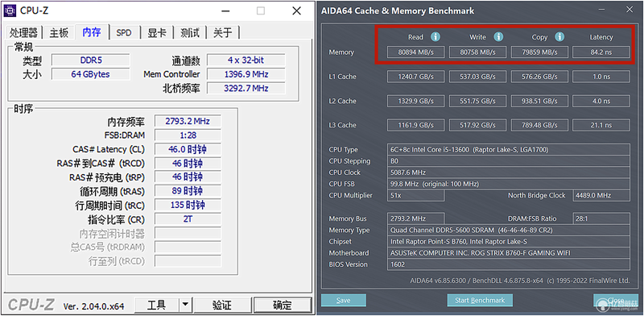Image resolution: width=644 pixels, height=316 pixels.
Task: Click the CPU Type field
Action: [x=509, y=150]
